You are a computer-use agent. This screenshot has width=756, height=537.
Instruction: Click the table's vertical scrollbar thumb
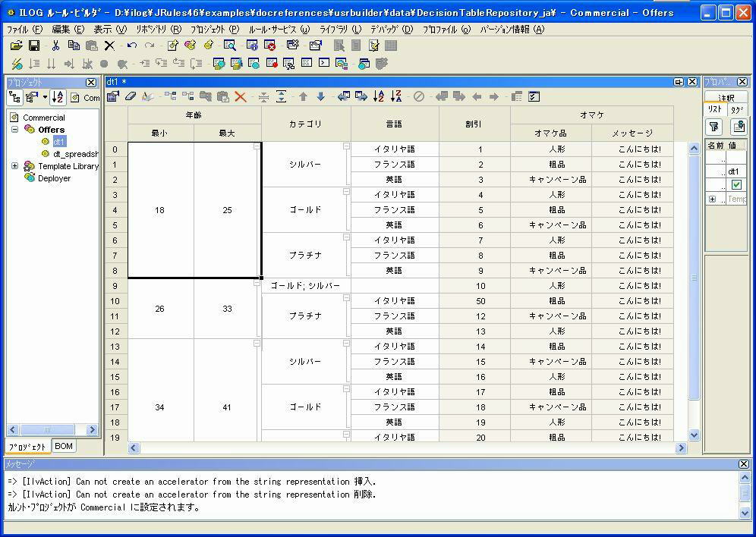[694, 277]
